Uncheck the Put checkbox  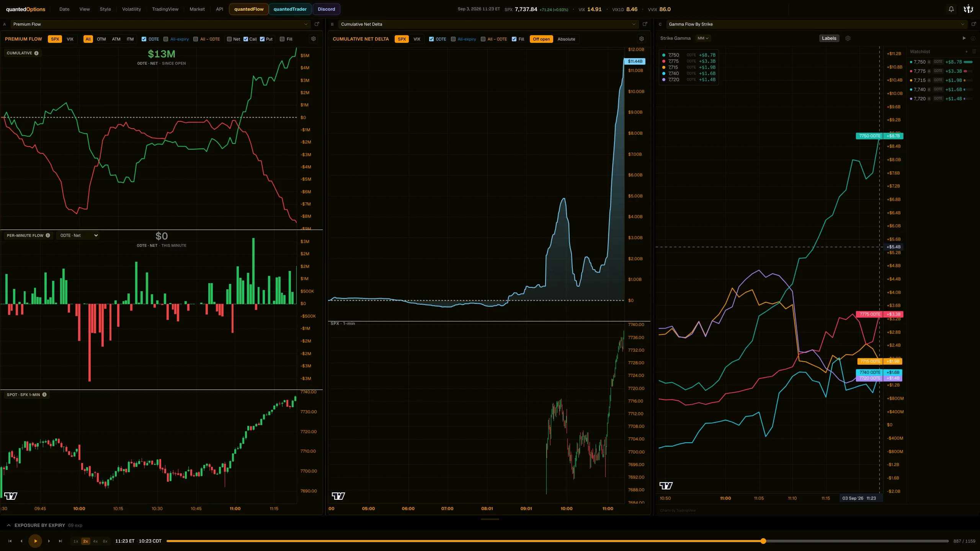click(262, 39)
